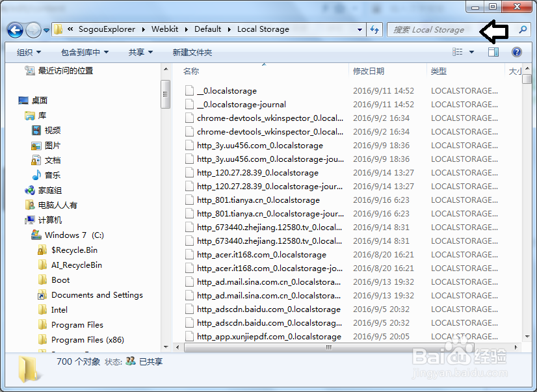Click the shared status people icon
The image size is (537, 392).
131,361
